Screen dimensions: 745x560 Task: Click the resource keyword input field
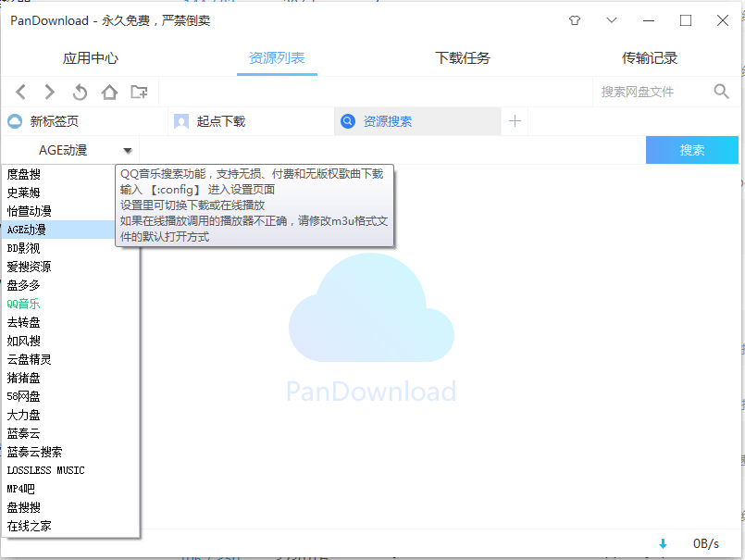[392, 150]
